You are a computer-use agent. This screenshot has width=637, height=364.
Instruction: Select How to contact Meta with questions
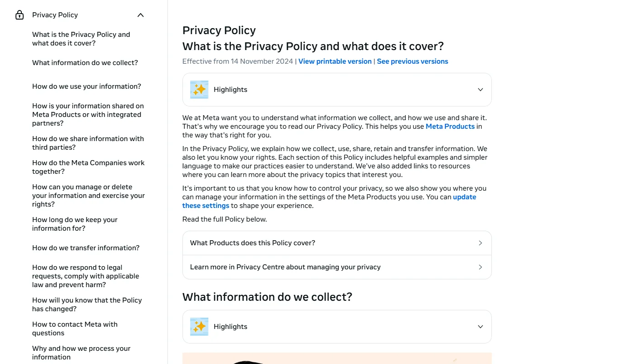click(x=75, y=328)
